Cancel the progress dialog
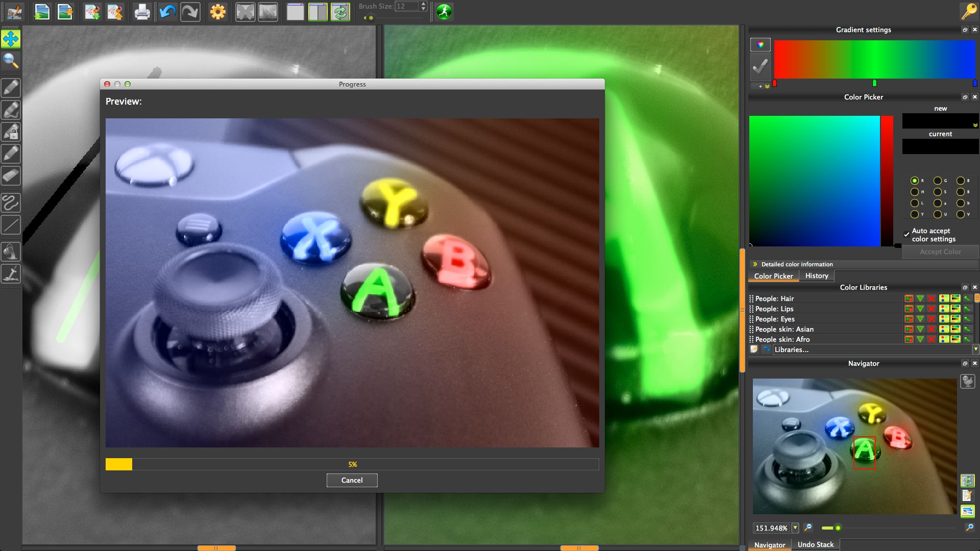The width and height of the screenshot is (980, 551). tap(352, 480)
